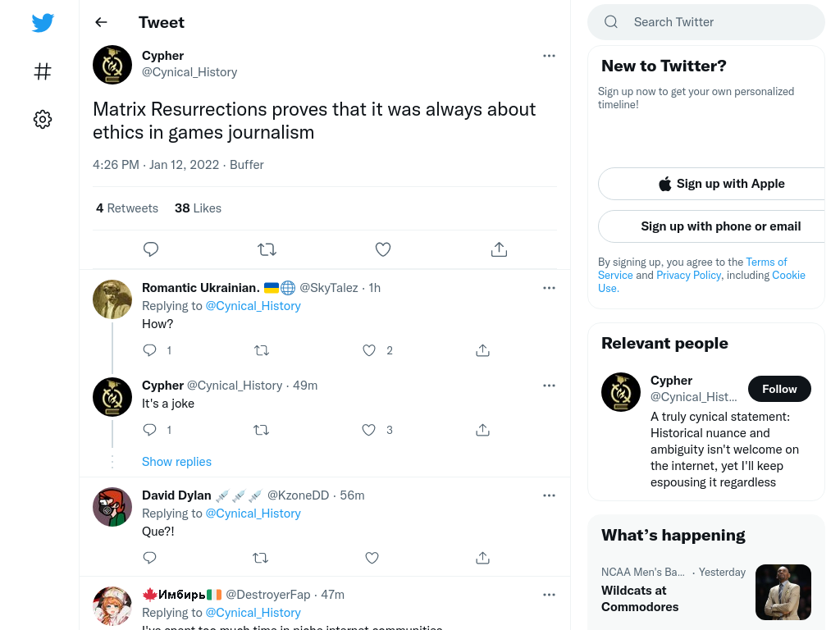The image size is (840, 630).
Task: Open the Privacy Policy link
Action: [688, 276]
